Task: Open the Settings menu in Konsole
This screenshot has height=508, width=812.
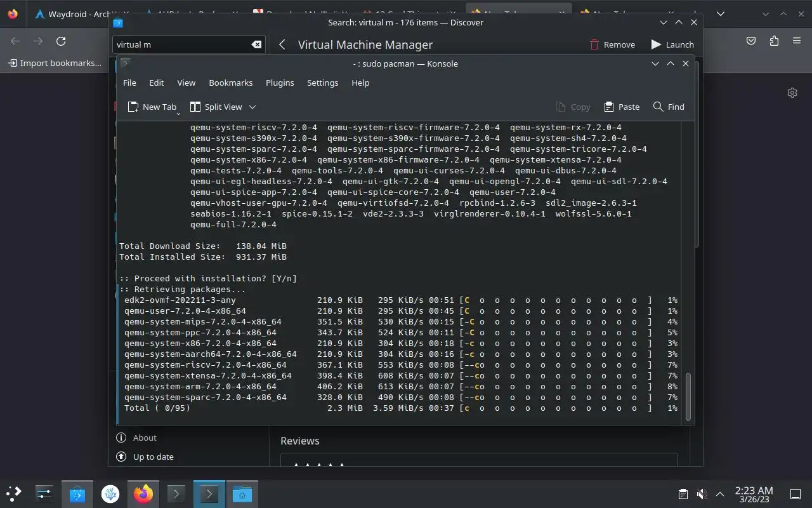Action: pyautogui.click(x=322, y=83)
